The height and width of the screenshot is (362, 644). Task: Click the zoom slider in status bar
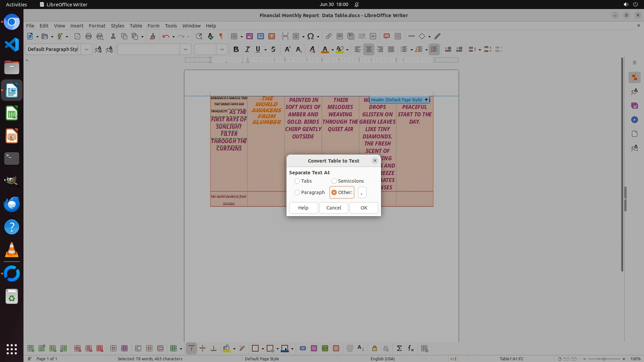coord(604,359)
